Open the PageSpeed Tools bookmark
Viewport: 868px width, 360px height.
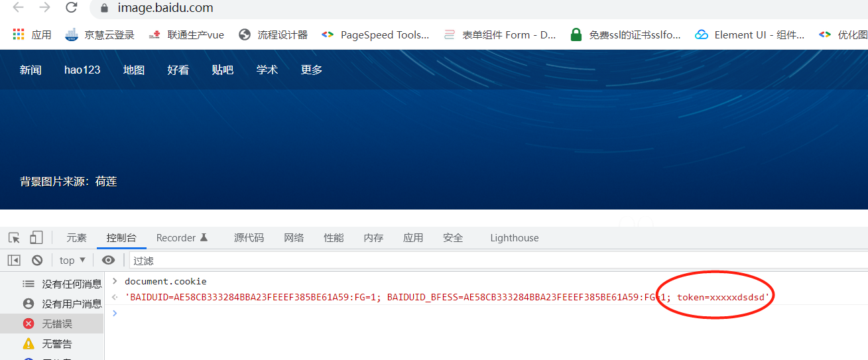(375, 35)
